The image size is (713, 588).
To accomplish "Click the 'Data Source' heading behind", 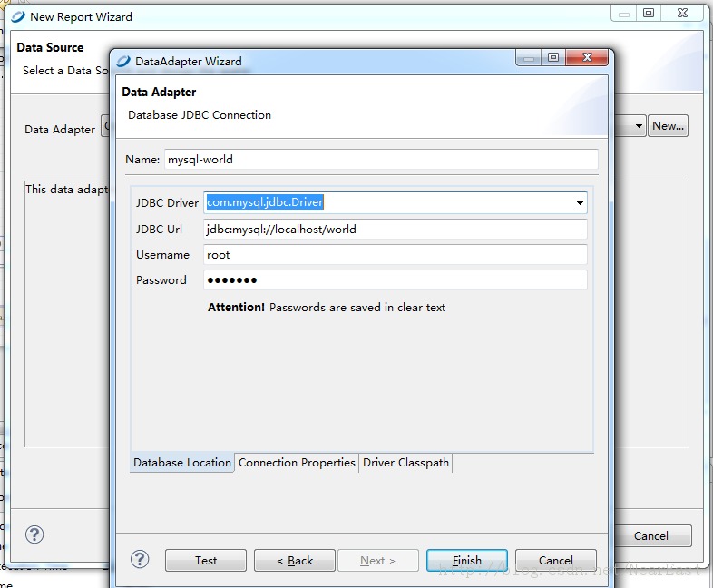I will click(x=50, y=47).
